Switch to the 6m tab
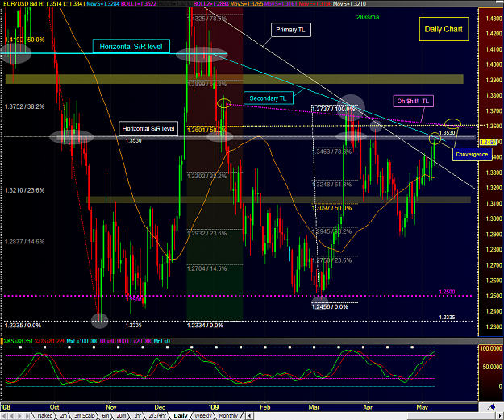504x420 pixels. [106, 415]
